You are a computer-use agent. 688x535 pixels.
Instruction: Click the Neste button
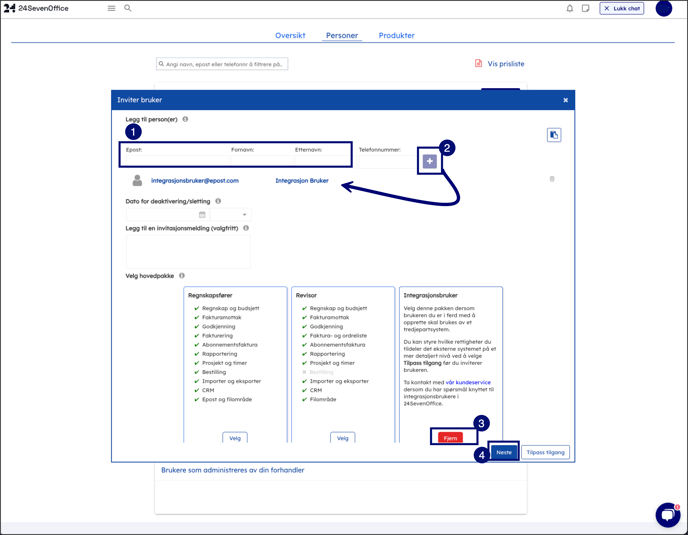(504, 452)
